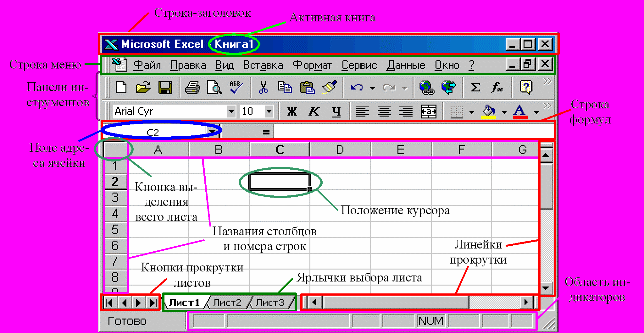This screenshot has height=333, width=644.
Task: Open Office Assistant help icon
Action: pyautogui.click(x=526, y=88)
